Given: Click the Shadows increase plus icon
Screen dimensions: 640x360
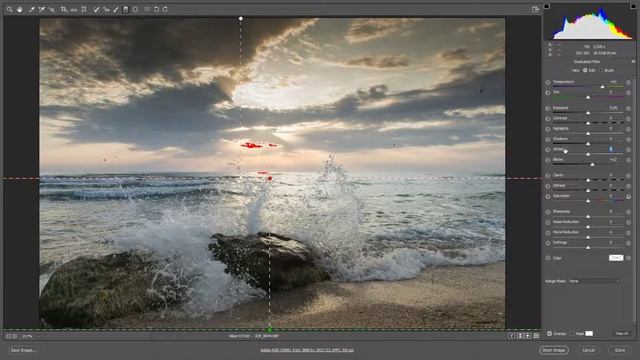Looking at the screenshot, I should (x=629, y=140).
